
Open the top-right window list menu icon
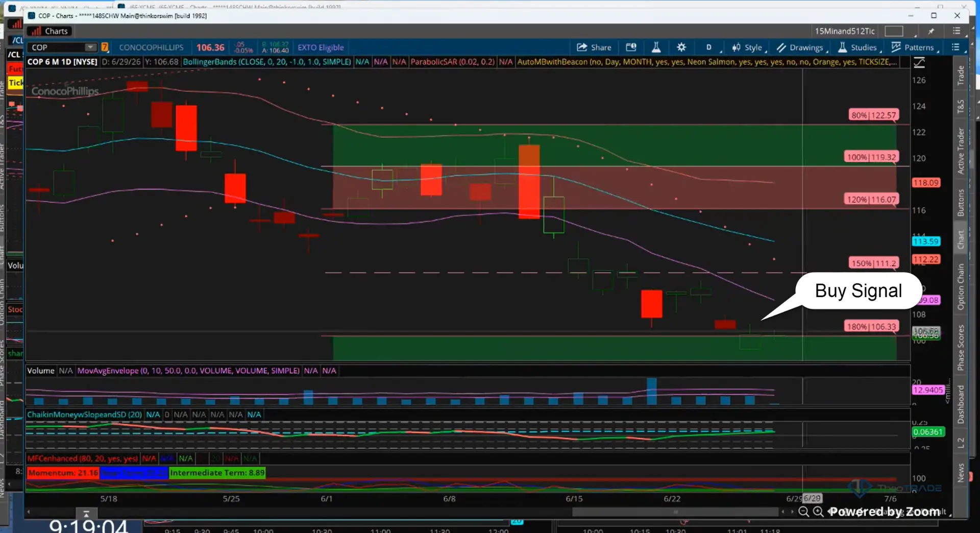[957, 31]
